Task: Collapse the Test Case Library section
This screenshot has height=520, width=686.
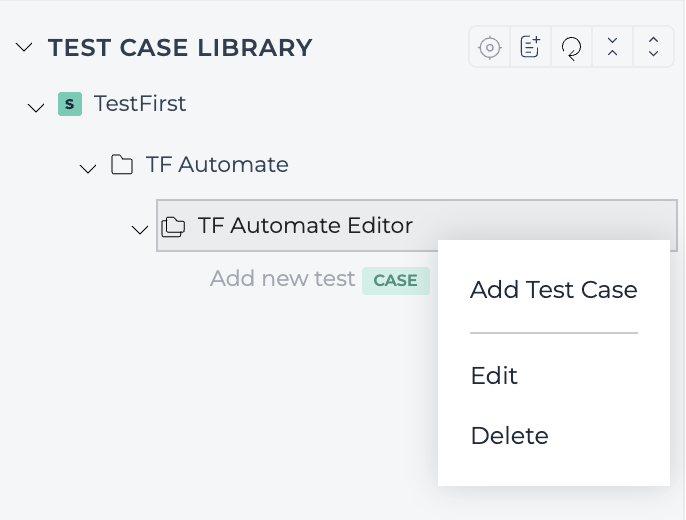Action: click(24, 47)
